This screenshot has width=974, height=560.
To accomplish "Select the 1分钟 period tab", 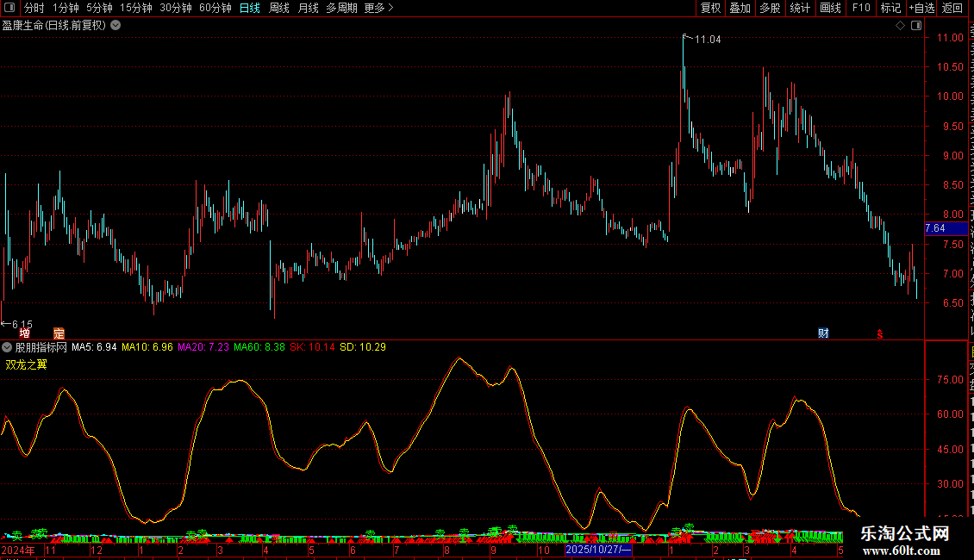I will 66,8.
